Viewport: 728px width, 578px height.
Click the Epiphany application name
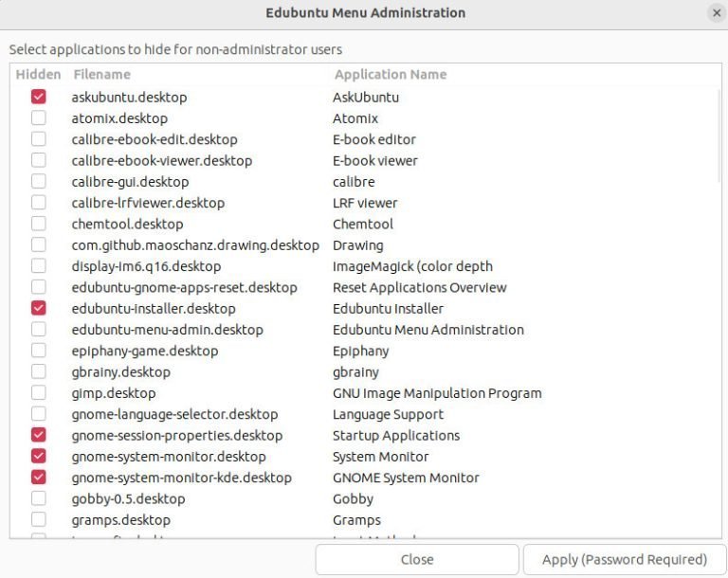361,351
